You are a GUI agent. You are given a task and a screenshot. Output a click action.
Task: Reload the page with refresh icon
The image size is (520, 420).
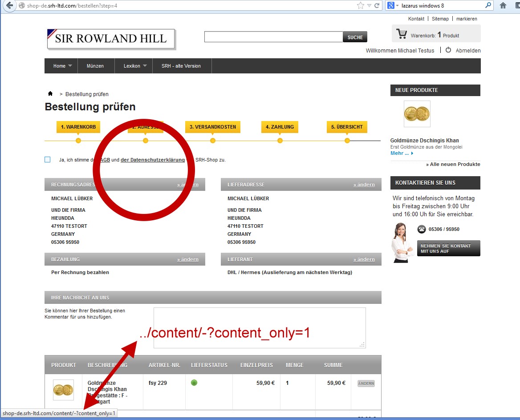pos(377,5)
